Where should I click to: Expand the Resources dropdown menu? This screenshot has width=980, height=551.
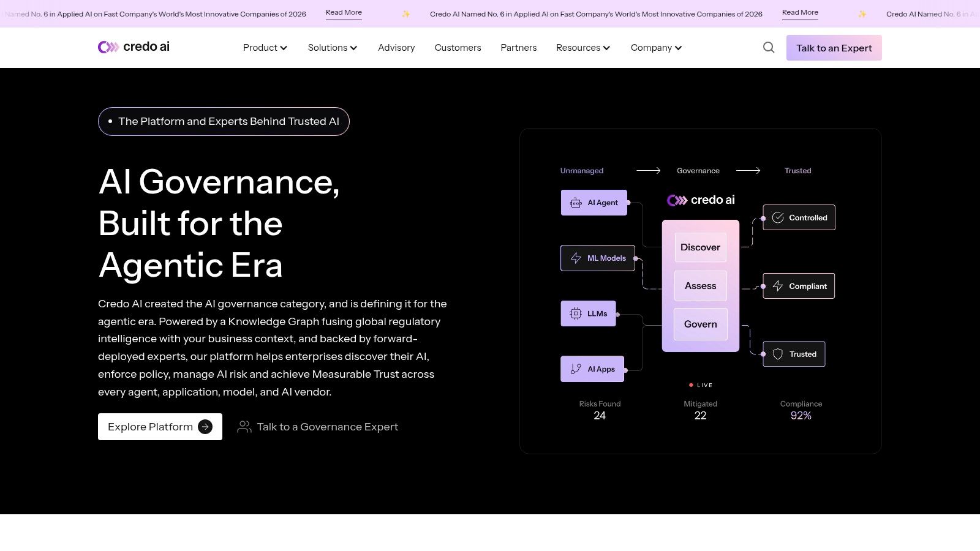point(583,48)
